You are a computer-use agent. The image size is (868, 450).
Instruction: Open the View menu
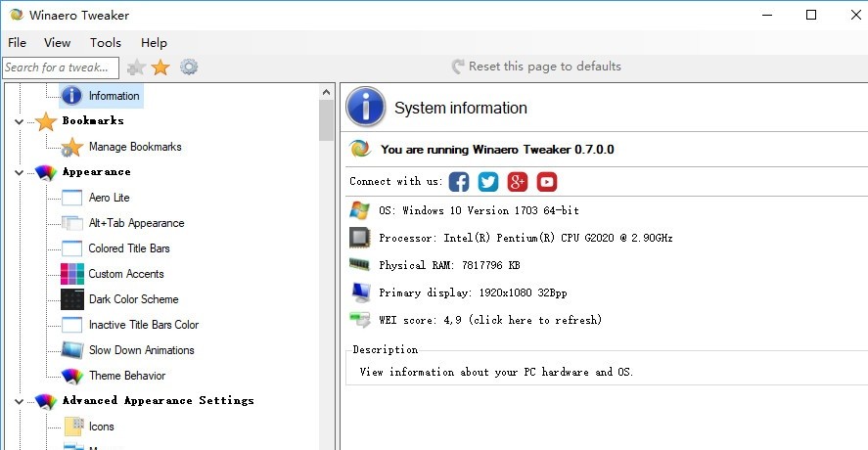pos(58,43)
